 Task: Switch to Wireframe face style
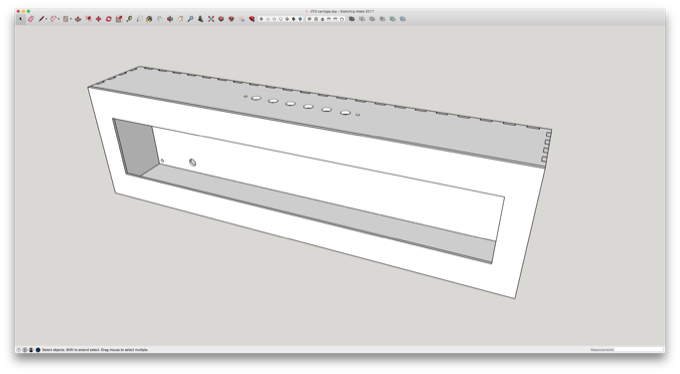pyautogui.click(x=275, y=19)
